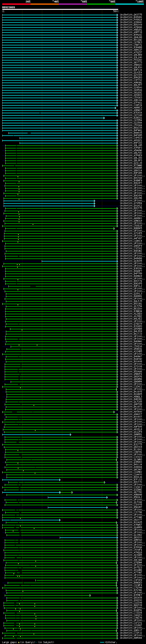This screenshot has height=644, width=146.
Task: Select hit label UniRef100_Q24JJ8
Action: (x=131, y=163)
